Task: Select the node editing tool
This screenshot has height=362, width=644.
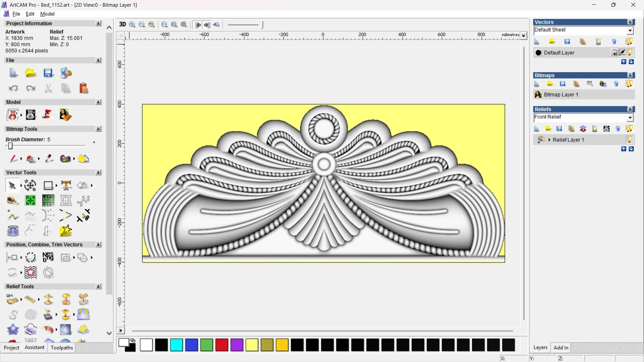Action: (13, 216)
